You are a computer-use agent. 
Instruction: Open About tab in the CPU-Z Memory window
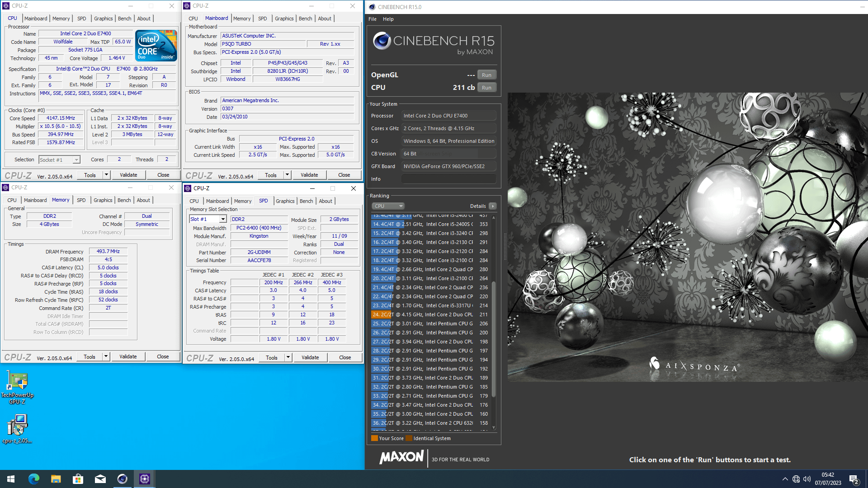tap(143, 200)
